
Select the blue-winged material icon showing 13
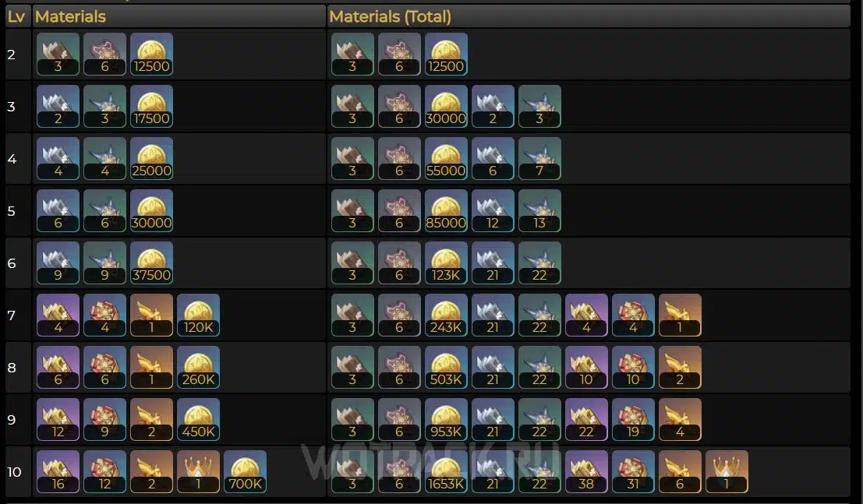(539, 210)
